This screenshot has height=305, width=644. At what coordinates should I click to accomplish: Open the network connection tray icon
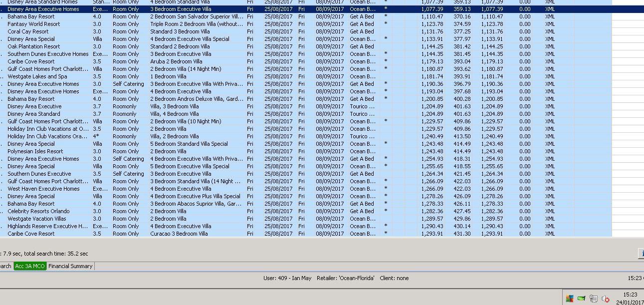click(x=594, y=299)
